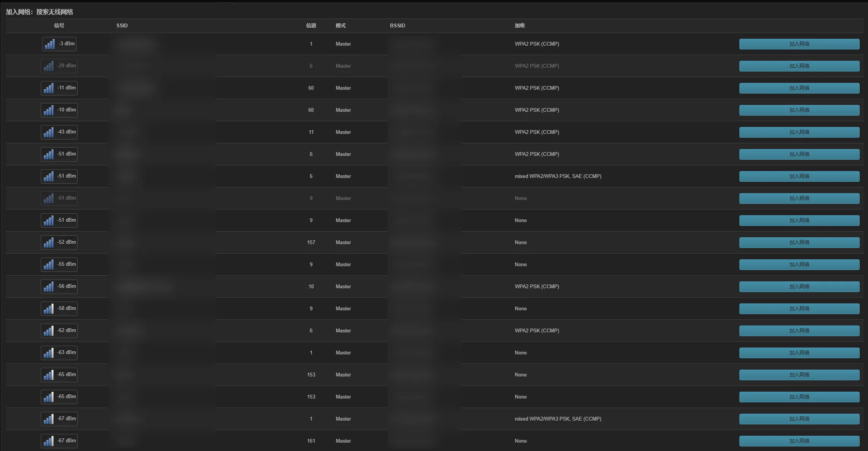The height and width of the screenshot is (451, 868).
Task: Click the -29 dBm signal bars icon
Action: (48, 66)
